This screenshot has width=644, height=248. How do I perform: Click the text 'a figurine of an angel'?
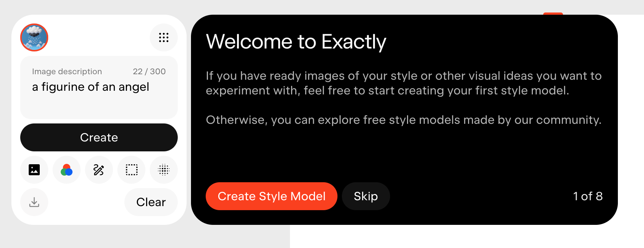(91, 87)
